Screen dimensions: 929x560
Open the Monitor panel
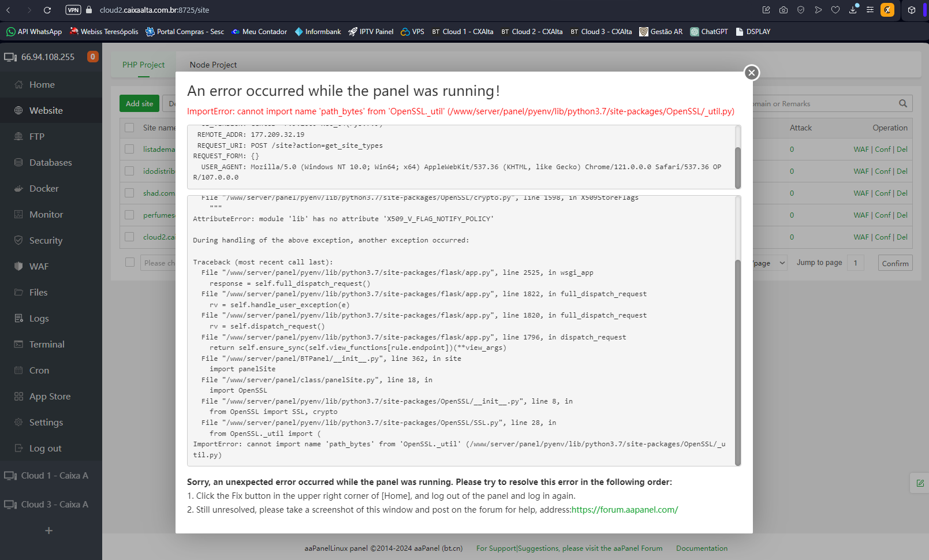[46, 214]
